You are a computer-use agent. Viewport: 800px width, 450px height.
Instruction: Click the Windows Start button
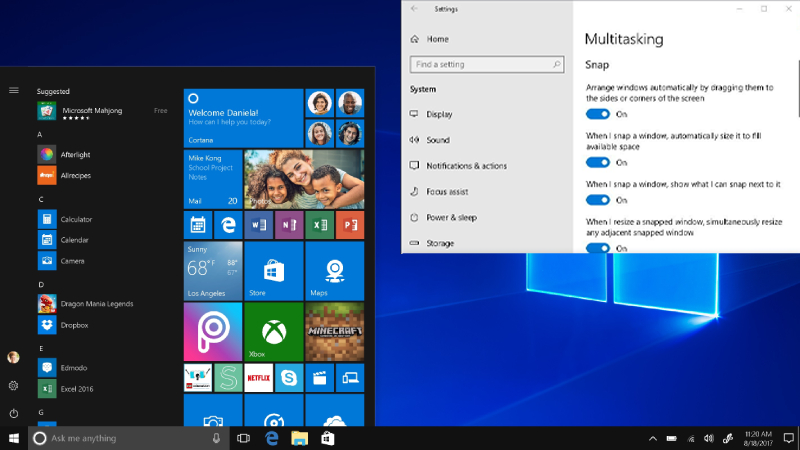click(14, 438)
